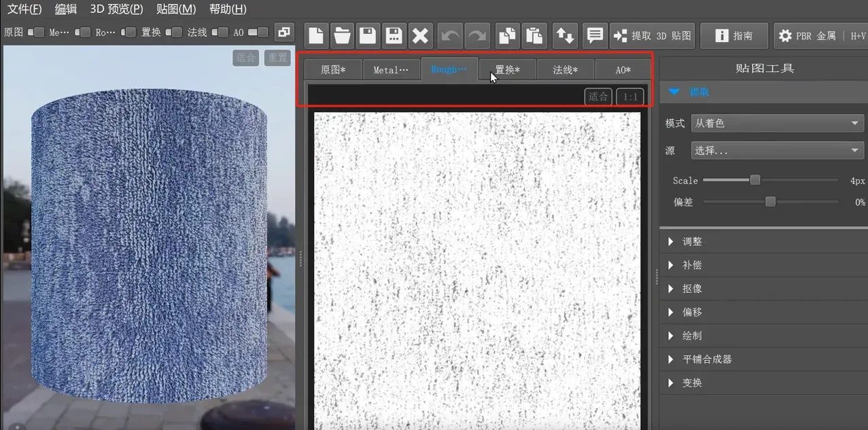Open the 指南 guide button
868x430 pixels.
734,35
